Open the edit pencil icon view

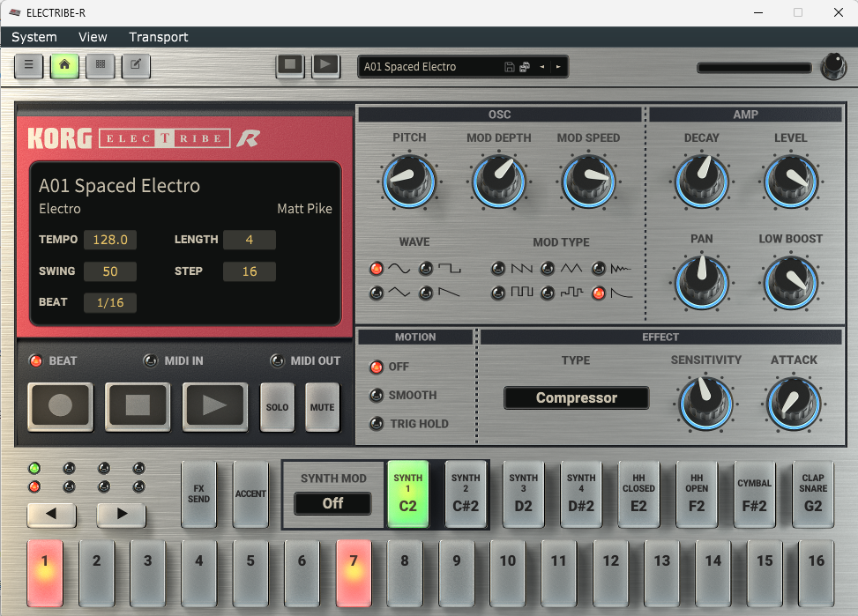[x=136, y=65]
